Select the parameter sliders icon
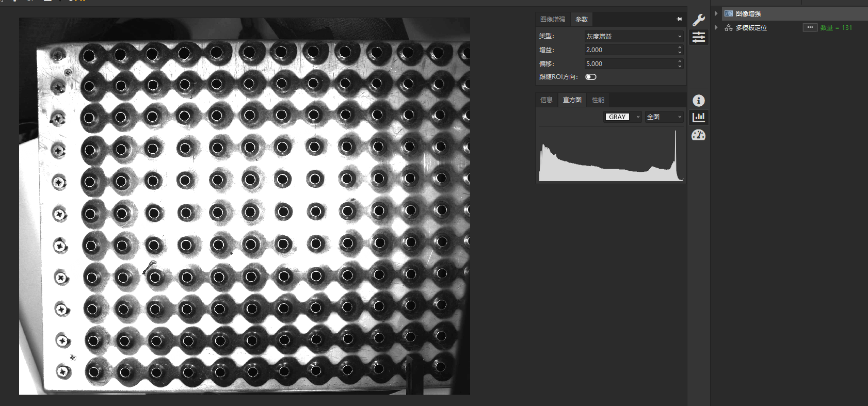The height and width of the screenshot is (406, 868). coord(698,37)
